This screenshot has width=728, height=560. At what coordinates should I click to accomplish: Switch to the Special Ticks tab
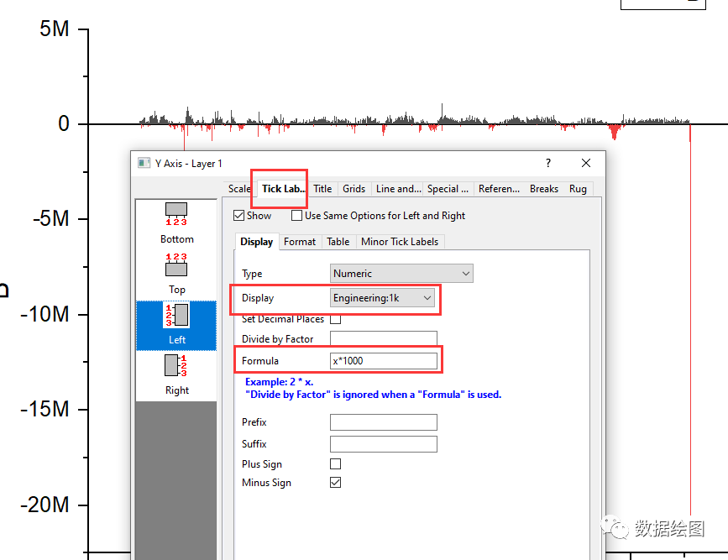448,189
